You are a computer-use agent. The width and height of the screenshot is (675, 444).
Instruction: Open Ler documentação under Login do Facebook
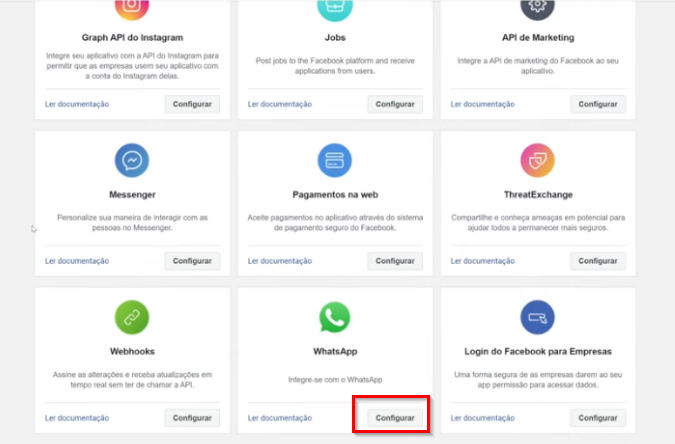coord(483,418)
